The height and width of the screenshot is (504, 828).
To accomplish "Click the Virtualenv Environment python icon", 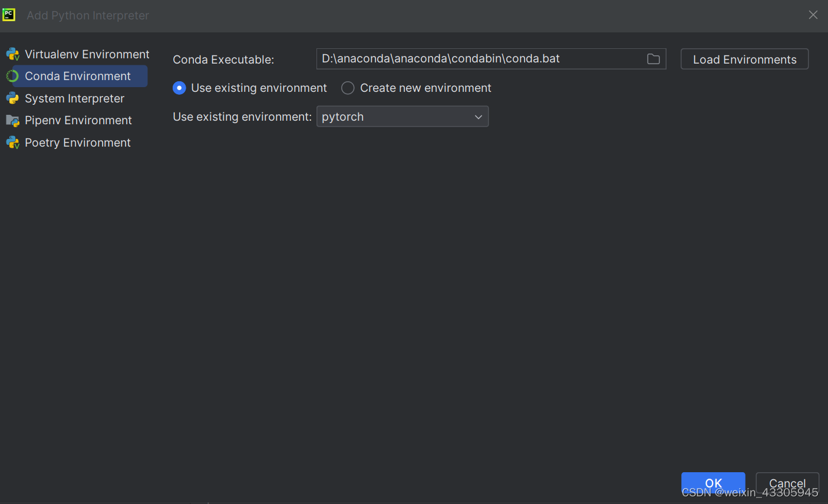I will 13,55.
